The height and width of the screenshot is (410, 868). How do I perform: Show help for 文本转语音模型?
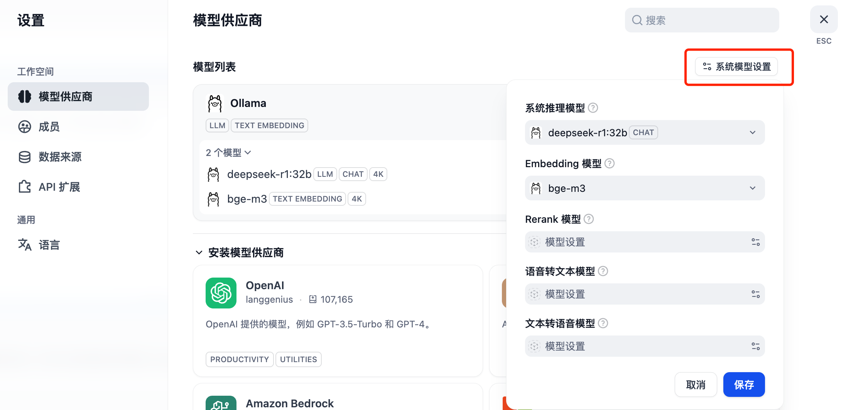(603, 323)
